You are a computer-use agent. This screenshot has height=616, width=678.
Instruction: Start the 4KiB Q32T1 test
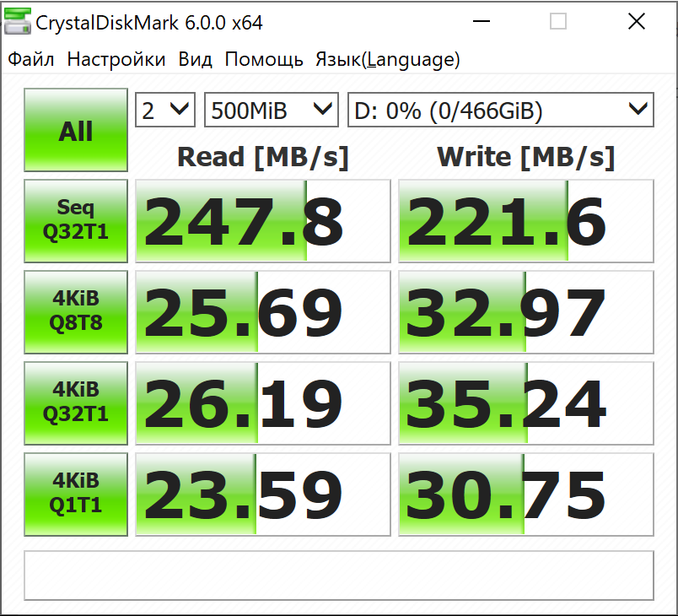[76, 403]
